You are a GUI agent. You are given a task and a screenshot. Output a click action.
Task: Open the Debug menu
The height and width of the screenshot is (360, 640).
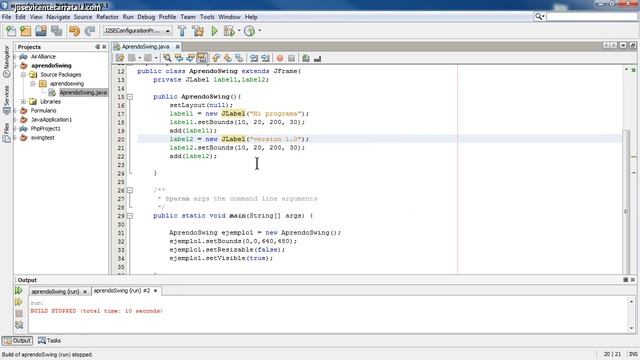146,17
